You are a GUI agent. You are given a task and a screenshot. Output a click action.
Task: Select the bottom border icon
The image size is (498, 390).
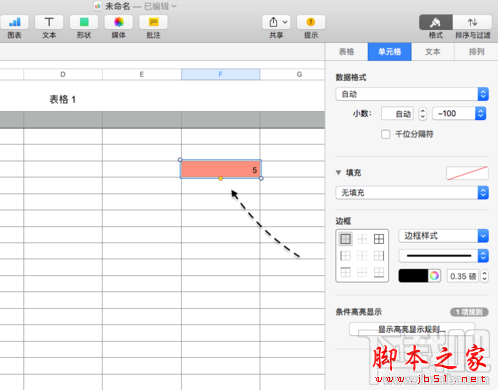[x=379, y=272]
